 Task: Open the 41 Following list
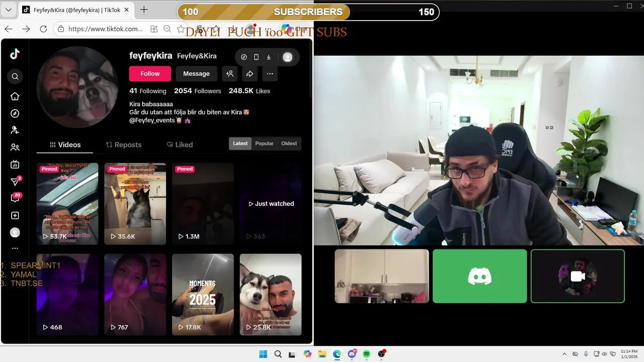[x=148, y=91]
